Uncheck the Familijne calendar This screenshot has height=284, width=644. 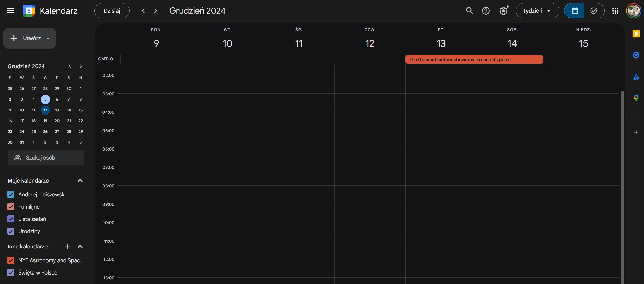tap(11, 207)
